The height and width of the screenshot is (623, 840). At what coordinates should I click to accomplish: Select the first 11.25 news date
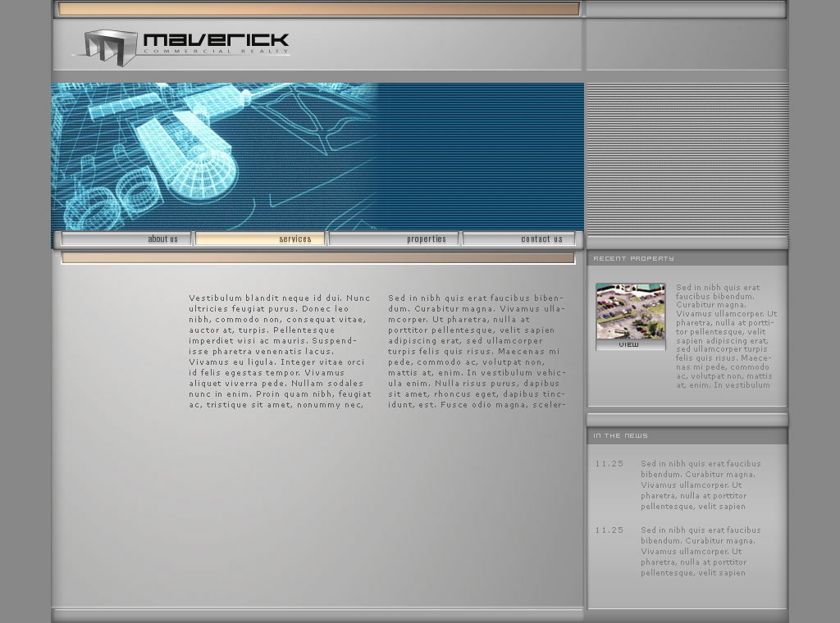pyautogui.click(x=609, y=464)
